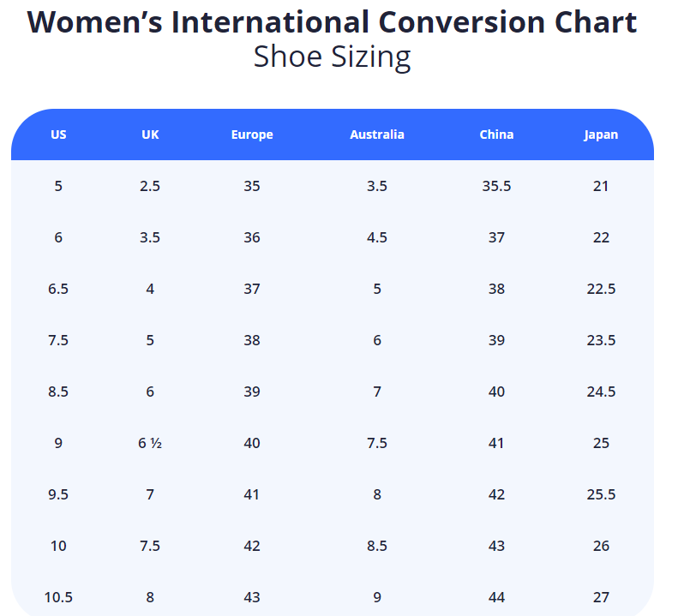Image resolution: width=678 pixels, height=616 pixels.
Task: Click the Women's International Conversion Chart title
Action: tap(333, 22)
